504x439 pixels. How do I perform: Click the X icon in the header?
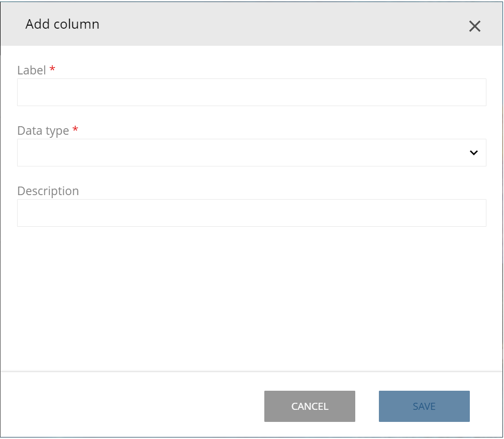coord(474,26)
